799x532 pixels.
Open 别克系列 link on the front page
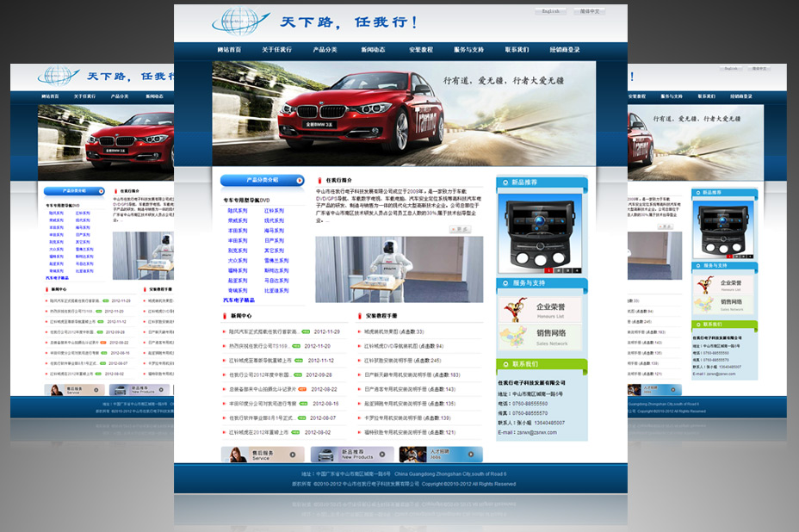click(x=238, y=251)
